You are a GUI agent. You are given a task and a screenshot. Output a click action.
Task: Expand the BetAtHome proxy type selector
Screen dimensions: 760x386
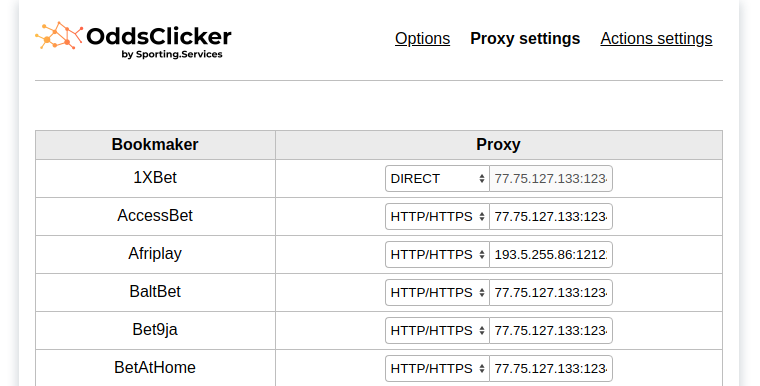pyautogui.click(x=437, y=369)
